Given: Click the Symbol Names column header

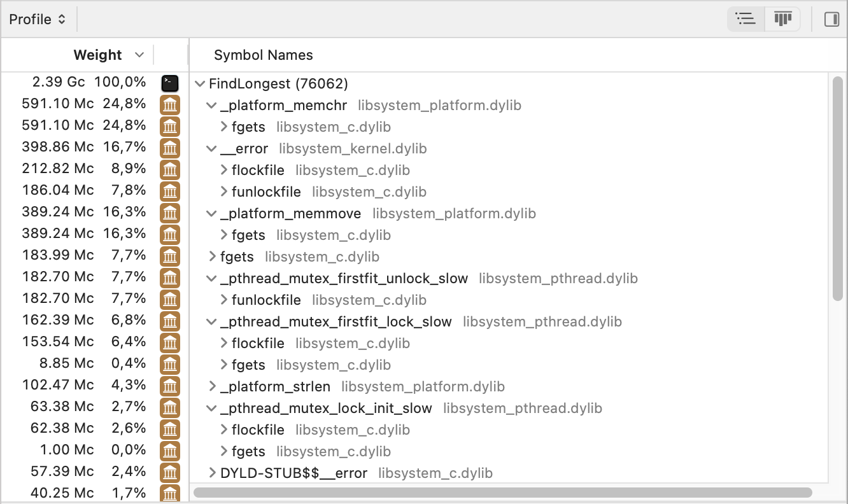Looking at the screenshot, I should (x=264, y=55).
